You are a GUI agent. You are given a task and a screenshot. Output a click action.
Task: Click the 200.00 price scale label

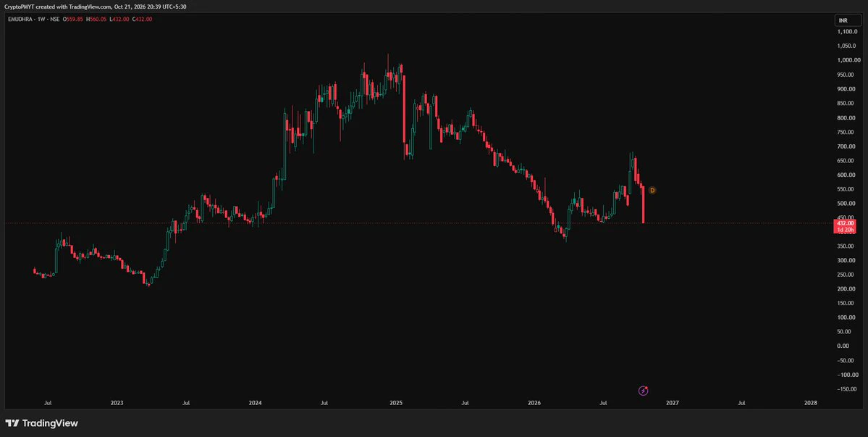tap(847, 289)
